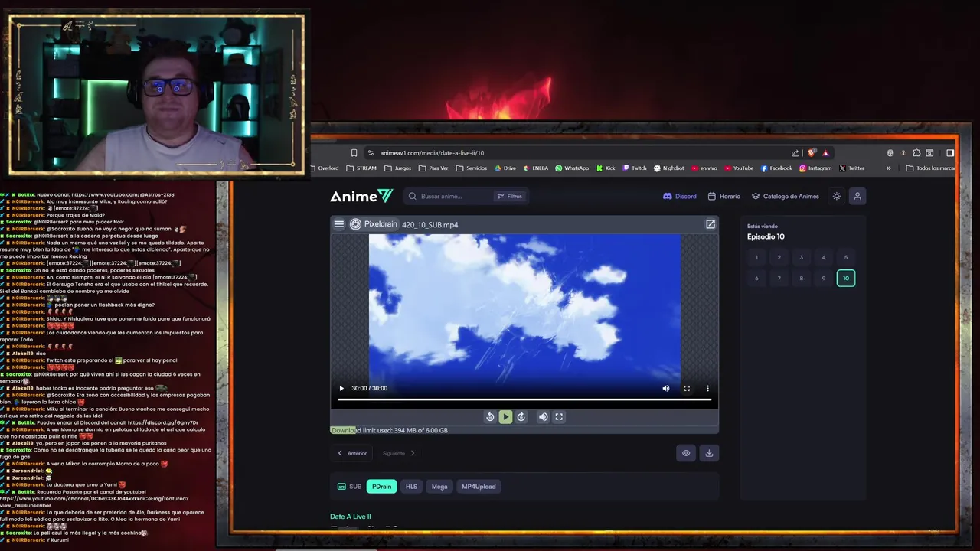This screenshot has width=980, height=551.
Task: Click the share icon in the address bar
Action: [795, 152]
